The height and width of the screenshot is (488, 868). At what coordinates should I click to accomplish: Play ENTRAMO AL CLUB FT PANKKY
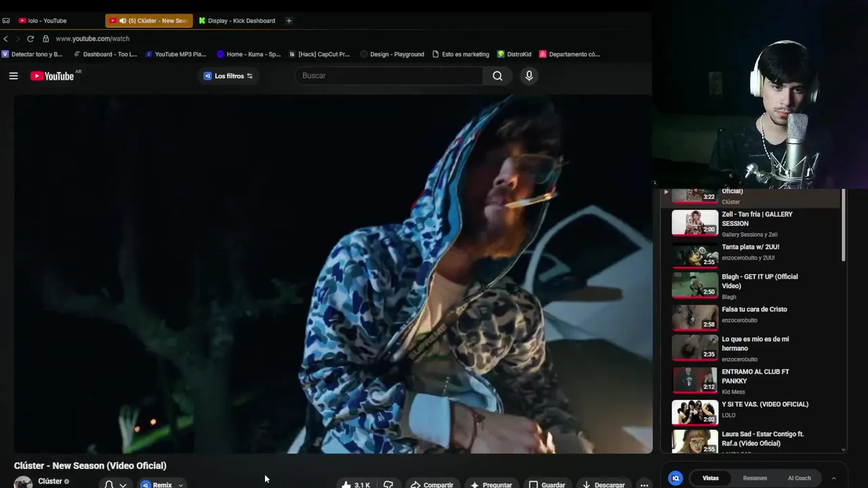click(x=755, y=376)
